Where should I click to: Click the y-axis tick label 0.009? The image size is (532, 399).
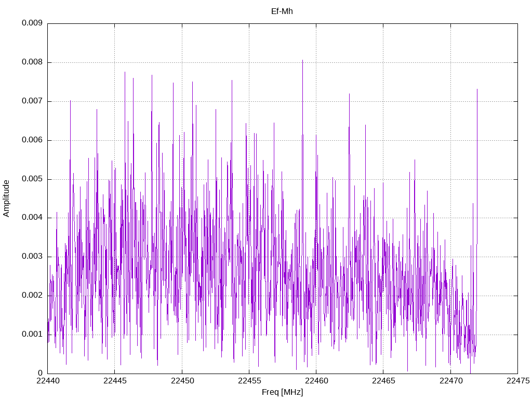[x=32, y=23]
